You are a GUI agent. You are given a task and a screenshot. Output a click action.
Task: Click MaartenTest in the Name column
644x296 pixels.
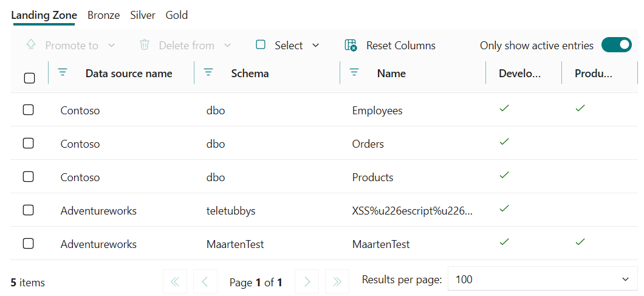coord(381,244)
